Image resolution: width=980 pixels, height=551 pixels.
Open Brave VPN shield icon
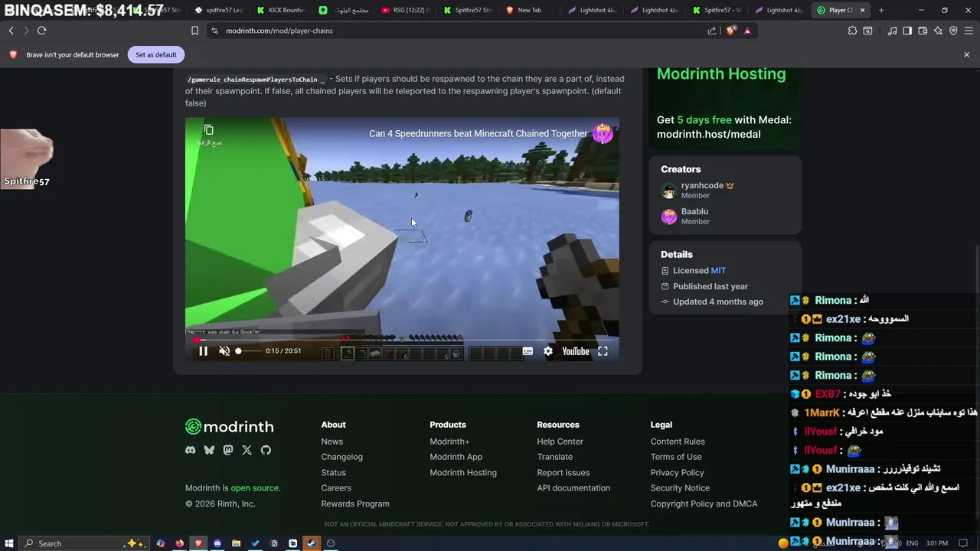[953, 31]
